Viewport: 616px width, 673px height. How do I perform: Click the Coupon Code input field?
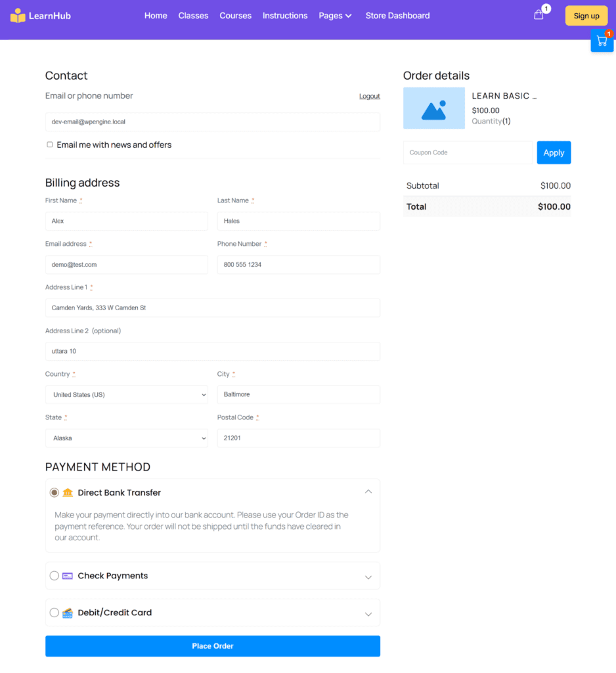pyautogui.click(x=468, y=152)
